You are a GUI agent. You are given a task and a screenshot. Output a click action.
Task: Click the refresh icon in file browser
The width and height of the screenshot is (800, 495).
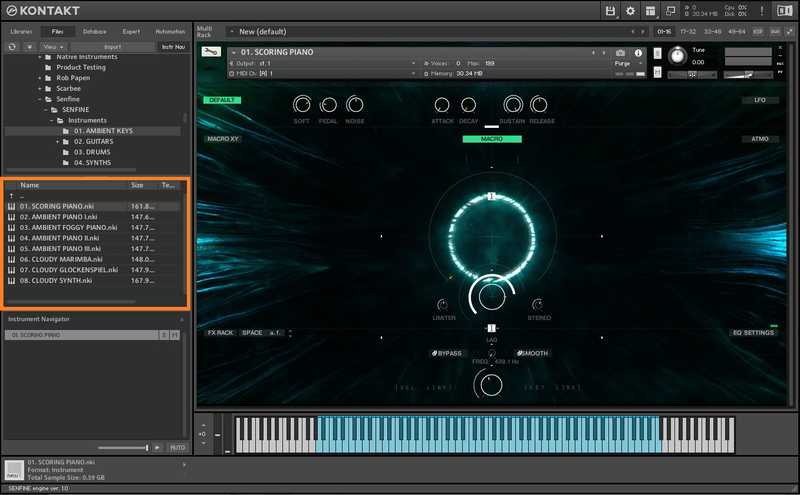tap(13, 46)
